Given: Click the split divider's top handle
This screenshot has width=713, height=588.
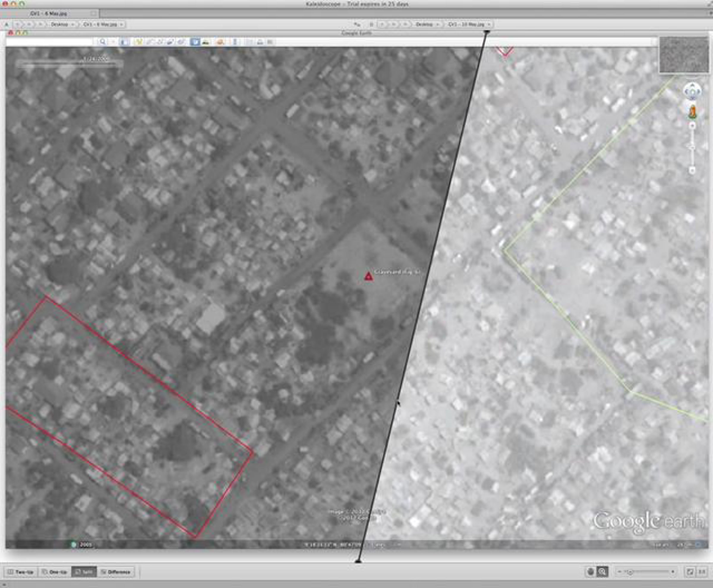Looking at the screenshot, I should 487,31.
